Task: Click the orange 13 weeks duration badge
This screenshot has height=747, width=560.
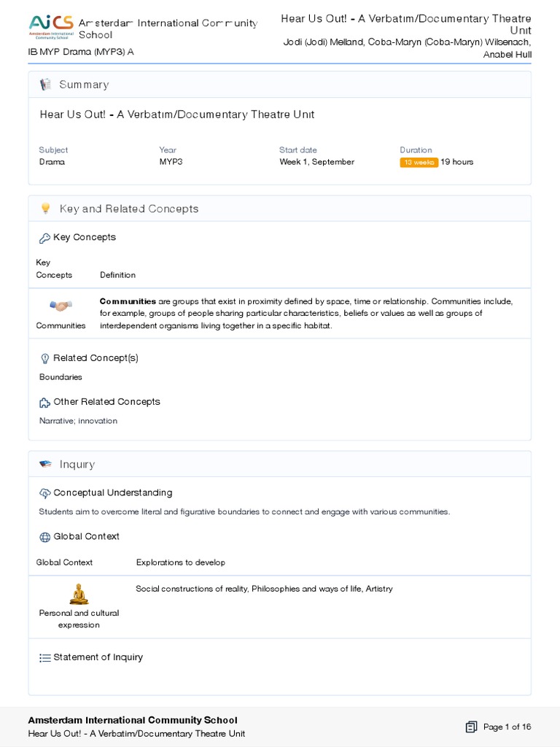Action: pos(419,162)
